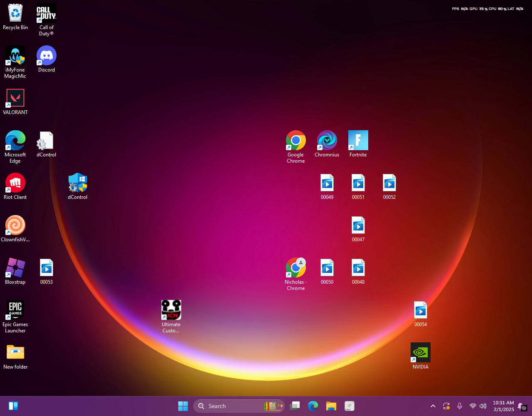Select the video file 00047
The image size is (532, 416).
[x=358, y=225]
